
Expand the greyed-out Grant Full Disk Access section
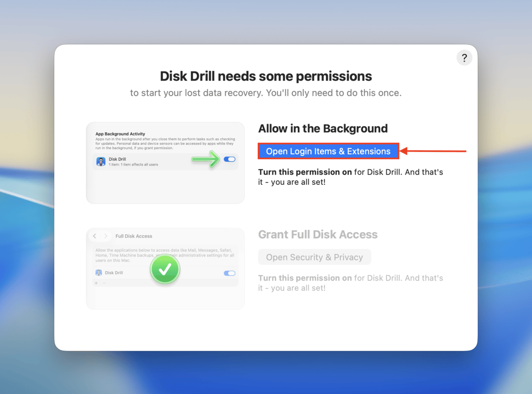(318, 235)
